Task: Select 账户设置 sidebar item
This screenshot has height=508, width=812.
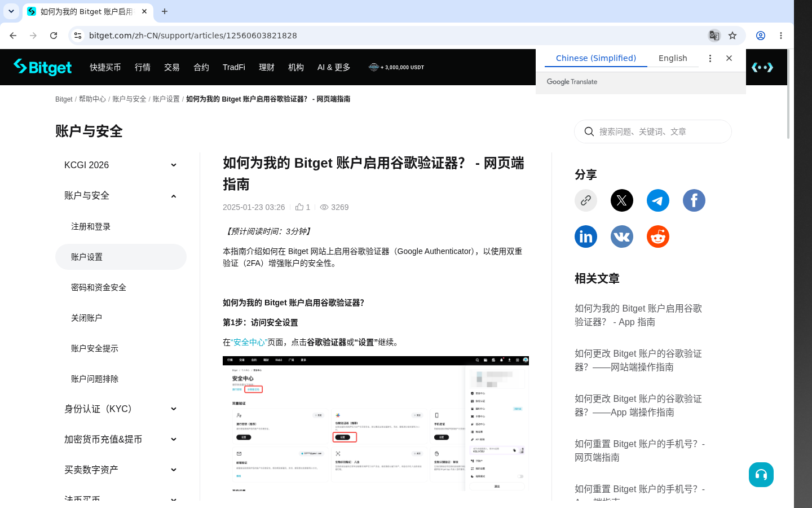Action: [x=121, y=257]
